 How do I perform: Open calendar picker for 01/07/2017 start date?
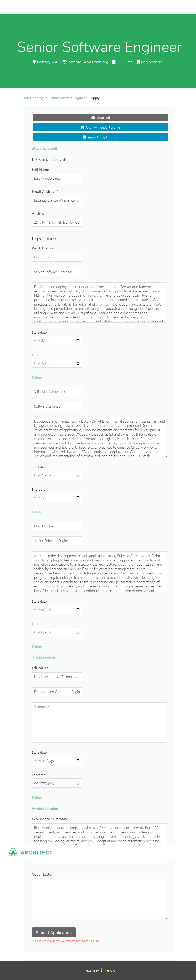point(78,475)
